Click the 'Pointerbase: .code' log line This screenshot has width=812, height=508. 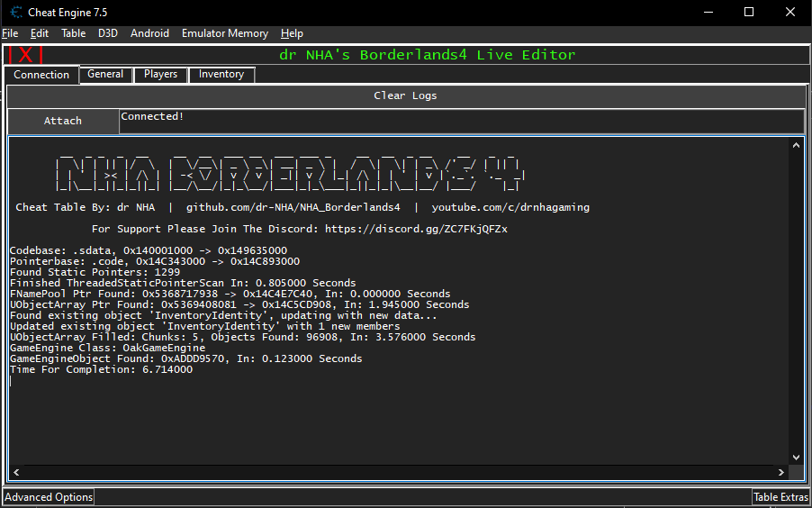[x=154, y=261]
